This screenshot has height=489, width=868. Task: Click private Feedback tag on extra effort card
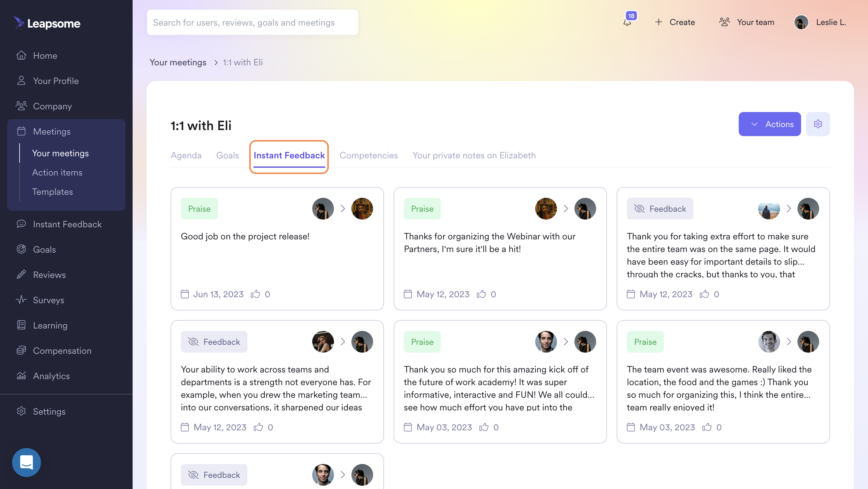(x=660, y=209)
